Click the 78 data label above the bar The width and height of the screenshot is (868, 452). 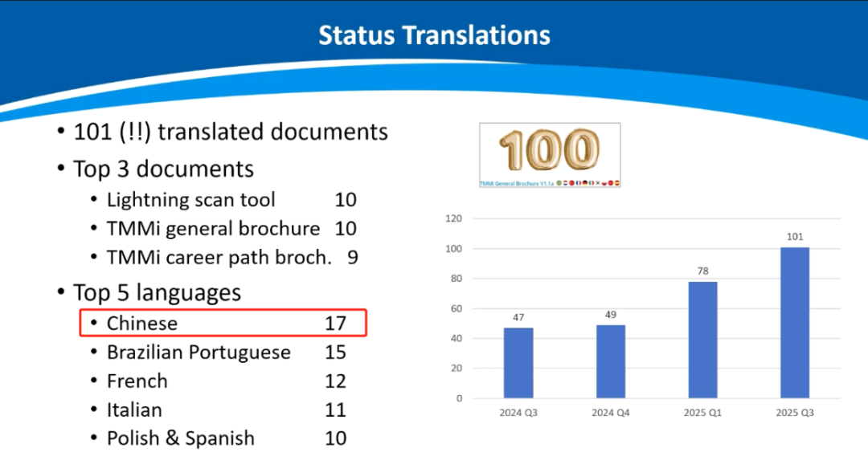[702, 271]
